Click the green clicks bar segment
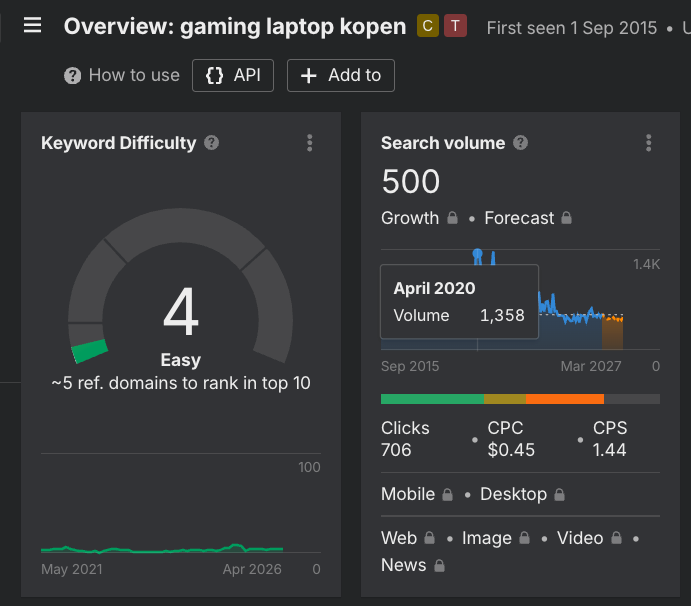The width and height of the screenshot is (691, 606). click(x=432, y=399)
